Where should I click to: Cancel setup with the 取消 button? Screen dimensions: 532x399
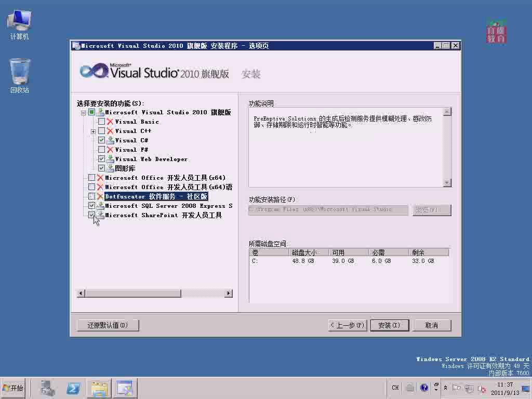point(432,325)
